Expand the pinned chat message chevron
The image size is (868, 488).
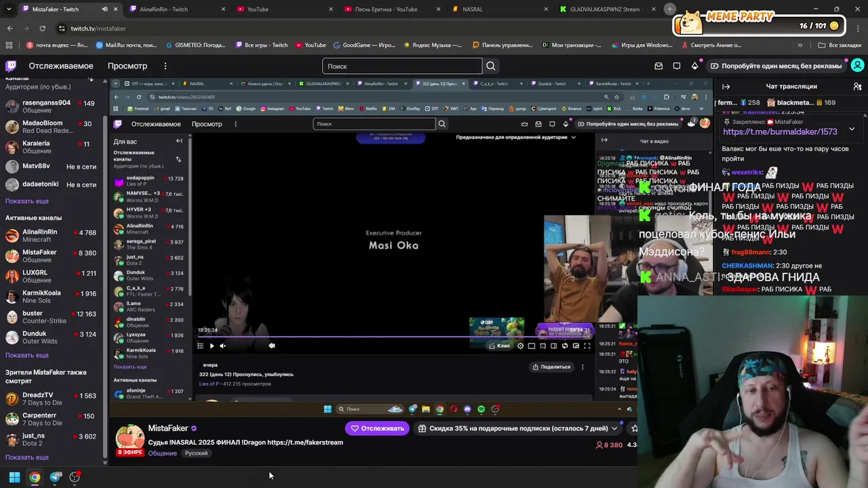click(852, 129)
